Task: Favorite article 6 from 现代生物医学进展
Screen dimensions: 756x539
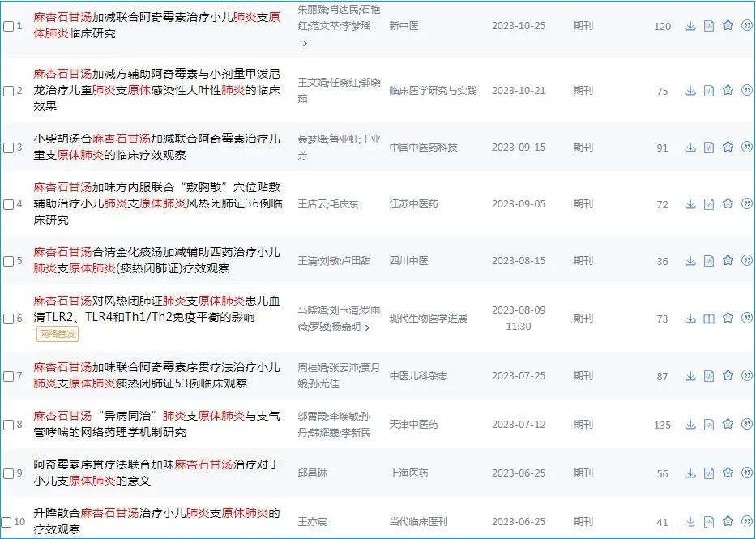Action: coord(728,318)
